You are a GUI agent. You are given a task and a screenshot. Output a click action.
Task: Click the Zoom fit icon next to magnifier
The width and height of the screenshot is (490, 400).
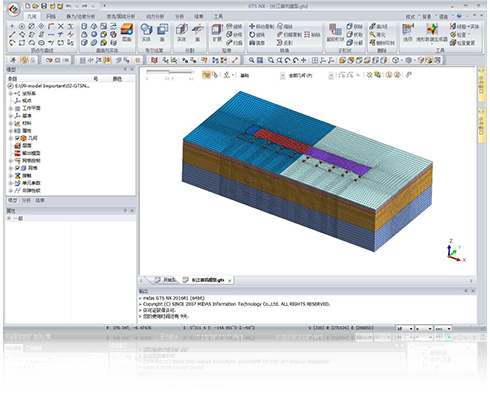pos(260,60)
